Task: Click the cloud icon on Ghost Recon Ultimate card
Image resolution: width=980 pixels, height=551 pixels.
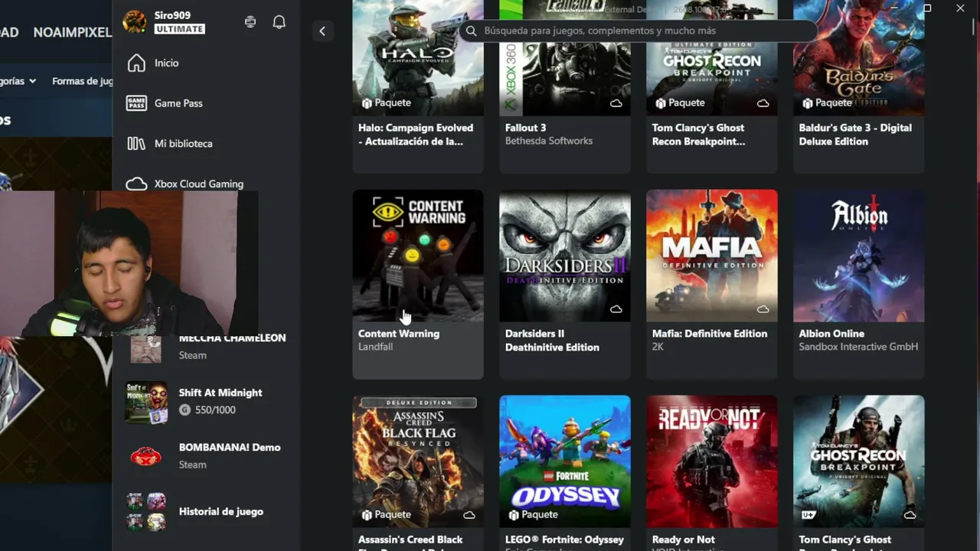Action: [x=763, y=103]
